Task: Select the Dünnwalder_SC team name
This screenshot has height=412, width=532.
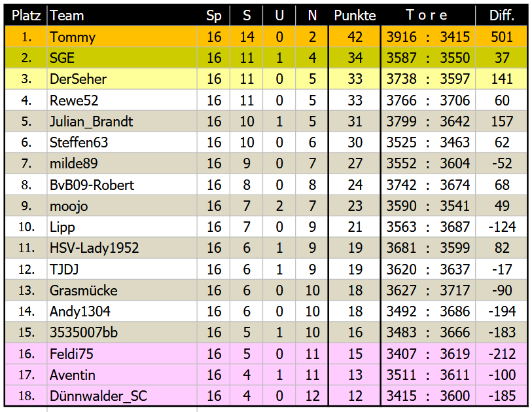Action: [x=98, y=396]
